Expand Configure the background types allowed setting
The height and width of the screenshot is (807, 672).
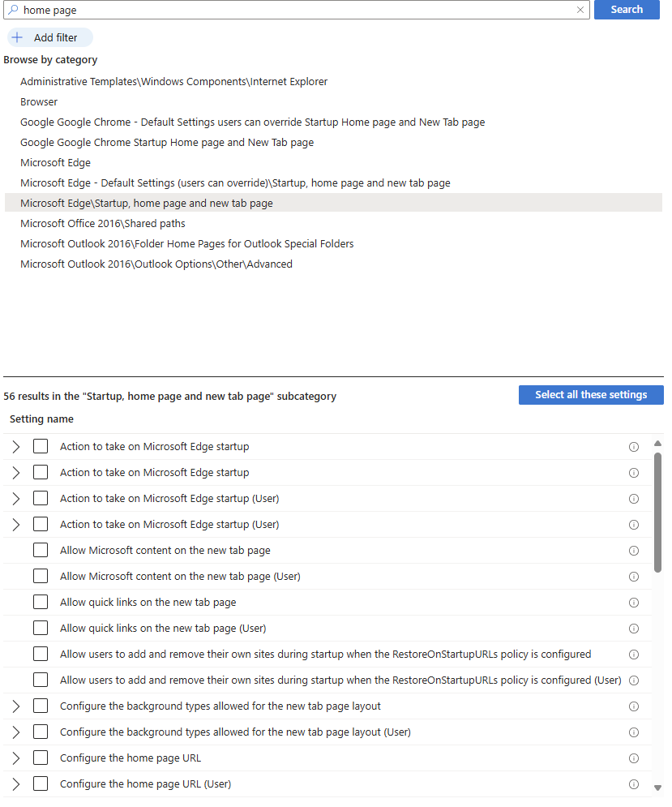click(15, 706)
